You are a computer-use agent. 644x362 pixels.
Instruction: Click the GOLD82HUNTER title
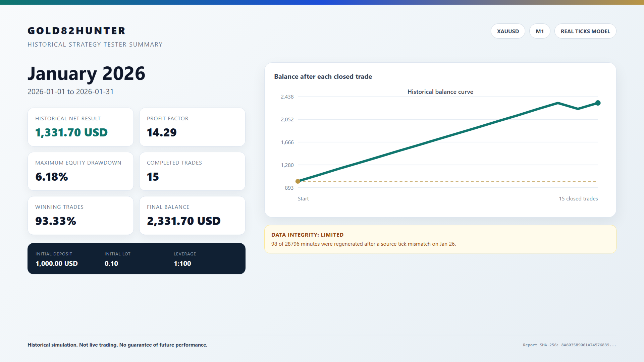[76, 31]
